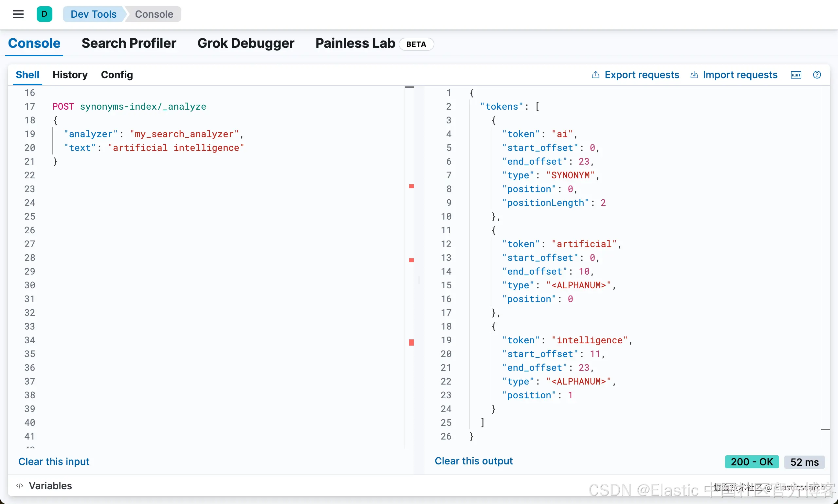Click the Variables code icon
Viewport: 838px width, 504px height.
tap(20, 486)
